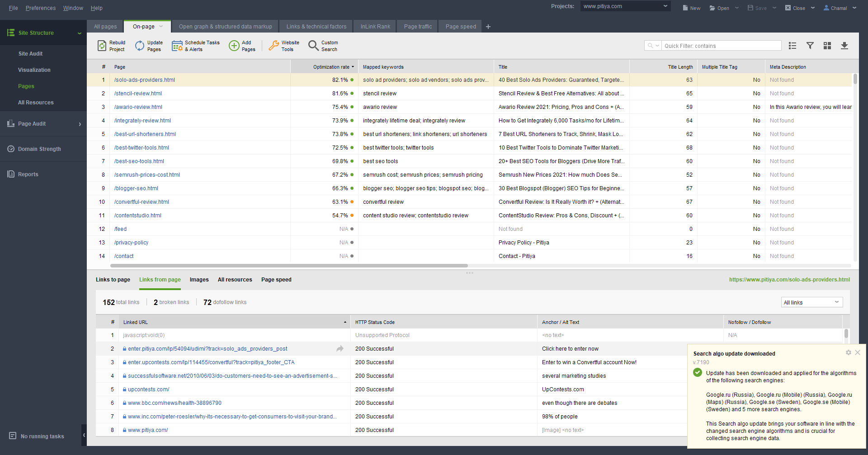
Task: Click the Add Pages plus icon
Action: click(234, 46)
